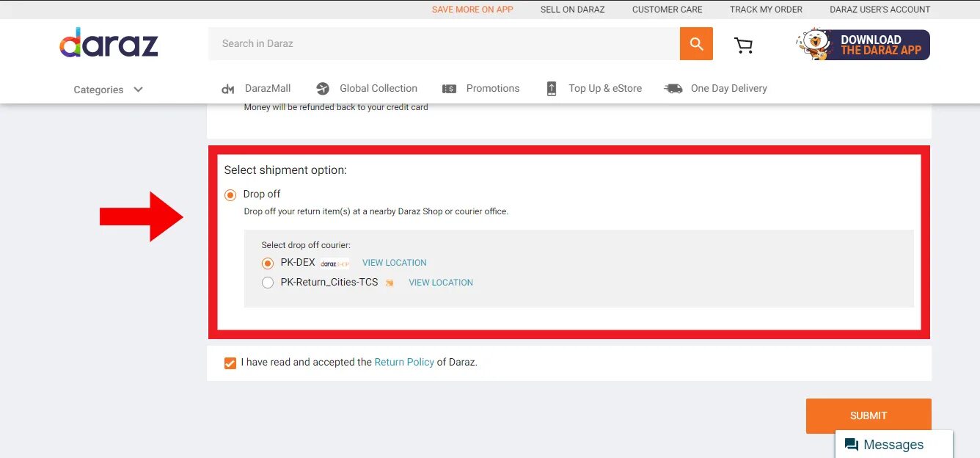Select the PK-DEX courier radio button

(x=268, y=263)
